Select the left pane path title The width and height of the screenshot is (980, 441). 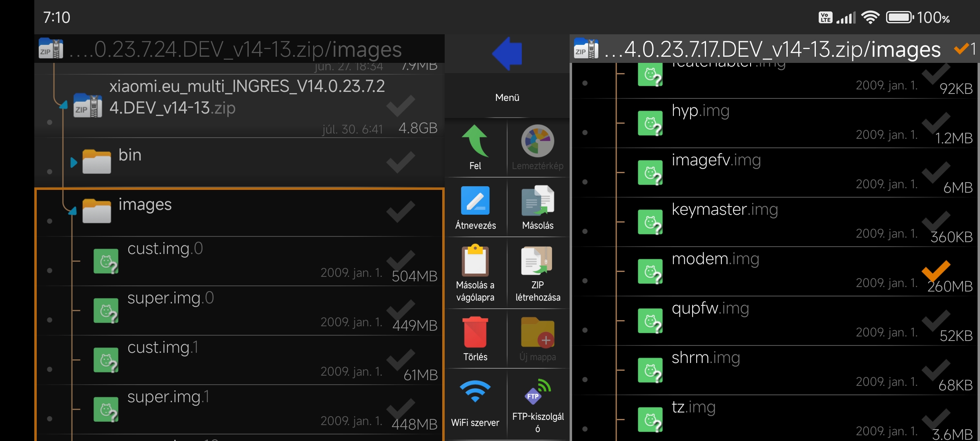pyautogui.click(x=236, y=49)
